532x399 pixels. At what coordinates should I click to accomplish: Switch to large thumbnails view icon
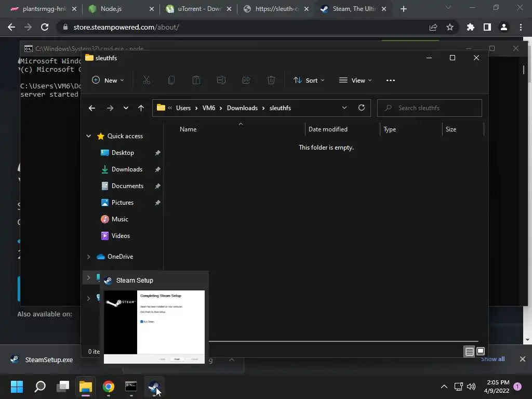tap(481, 351)
